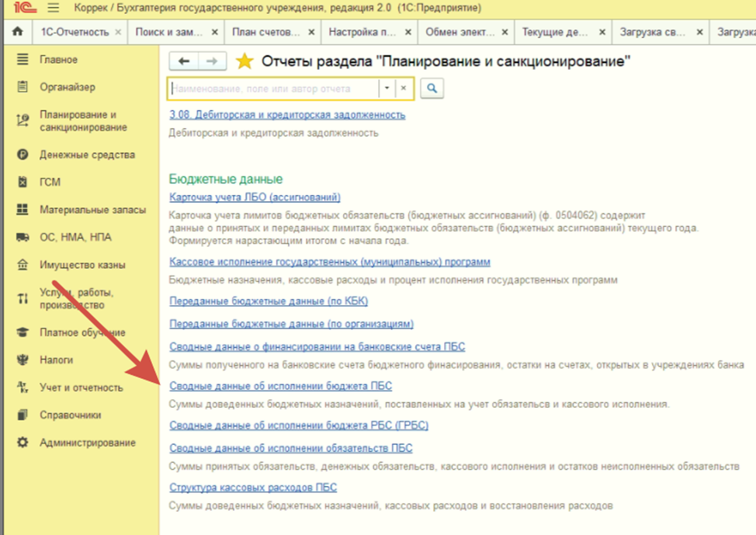The width and height of the screenshot is (756, 535).
Task: Open the Учет и отчетность section
Action: coord(81,387)
